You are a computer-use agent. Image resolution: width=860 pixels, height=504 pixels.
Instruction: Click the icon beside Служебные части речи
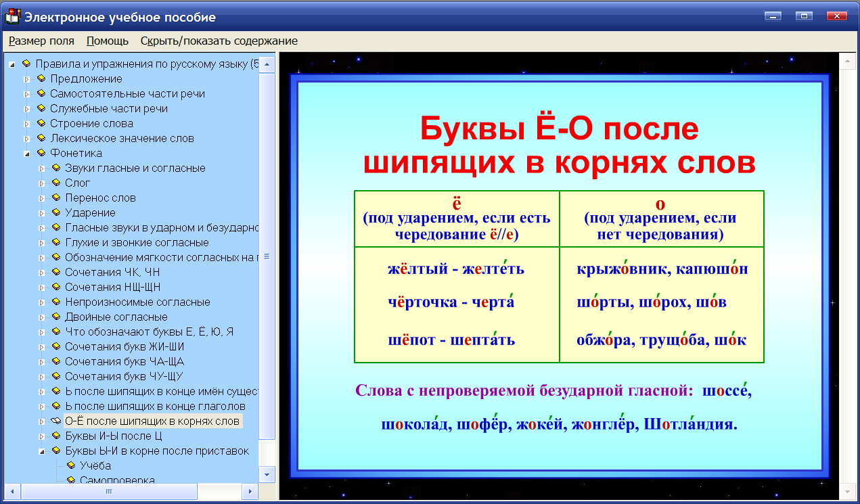pyautogui.click(x=41, y=108)
